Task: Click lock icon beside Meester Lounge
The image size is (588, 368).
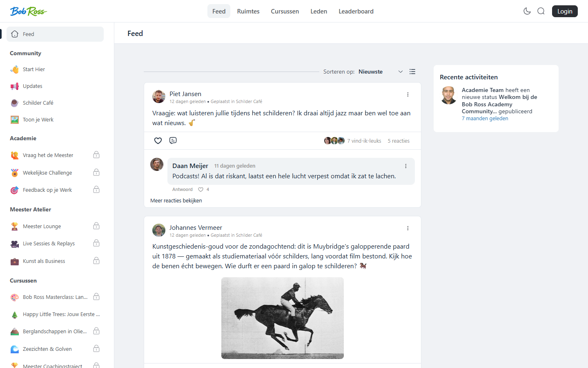Action: (96, 226)
